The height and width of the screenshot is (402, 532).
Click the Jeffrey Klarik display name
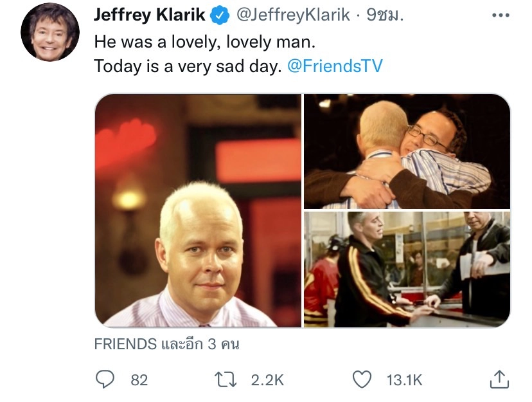pyautogui.click(x=150, y=15)
